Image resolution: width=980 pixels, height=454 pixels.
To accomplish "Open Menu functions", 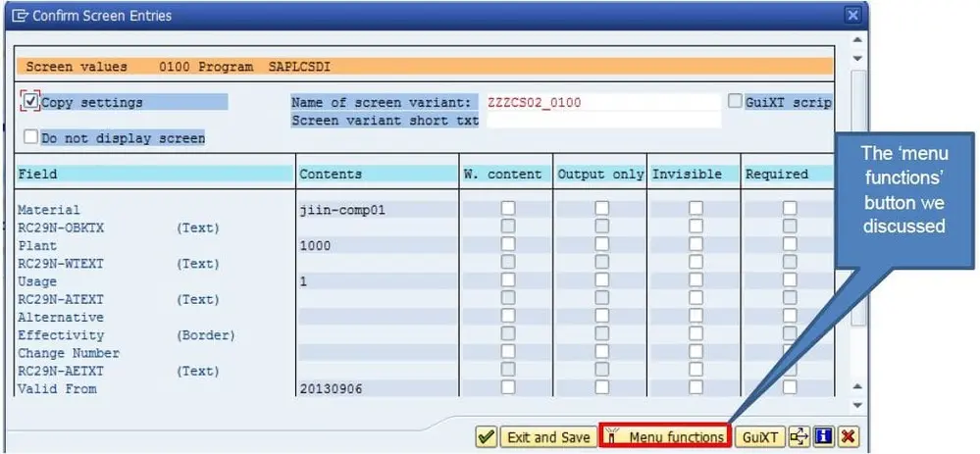I will [x=665, y=437].
